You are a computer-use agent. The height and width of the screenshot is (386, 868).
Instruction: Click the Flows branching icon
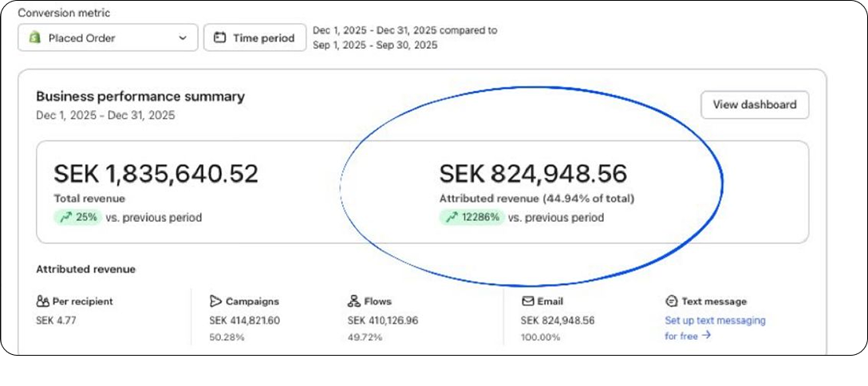coord(353,301)
